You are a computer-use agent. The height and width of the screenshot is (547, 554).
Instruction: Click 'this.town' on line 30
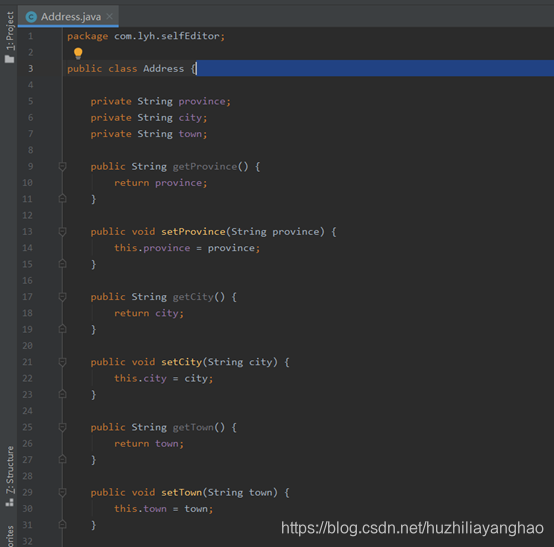140,508
